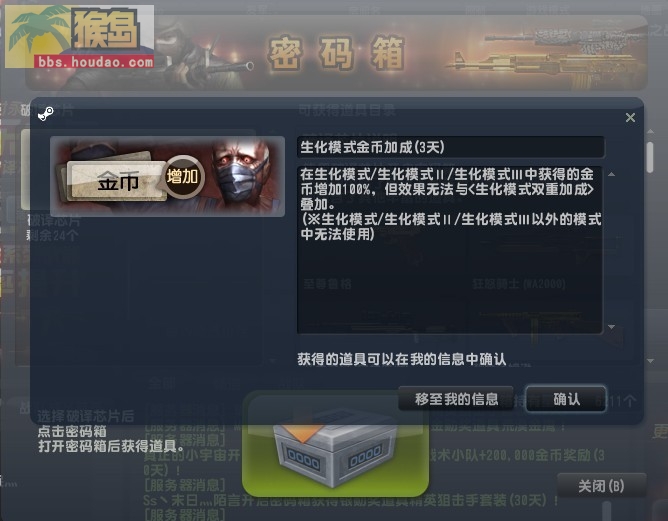Viewport: 668px width, 521px height.
Task: Click the 关闭(B) close button
Action: [x=602, y=486]
